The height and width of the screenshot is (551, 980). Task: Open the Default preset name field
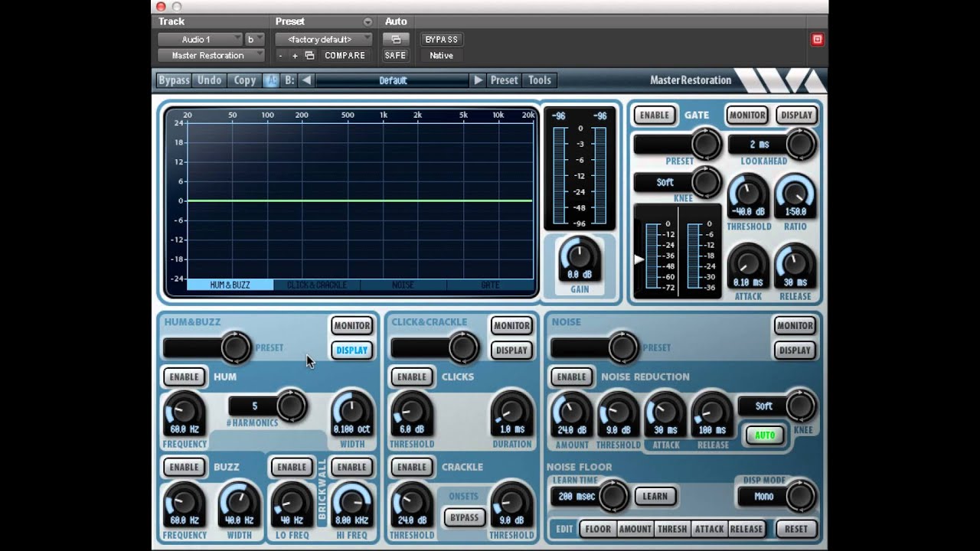(392, 80)
